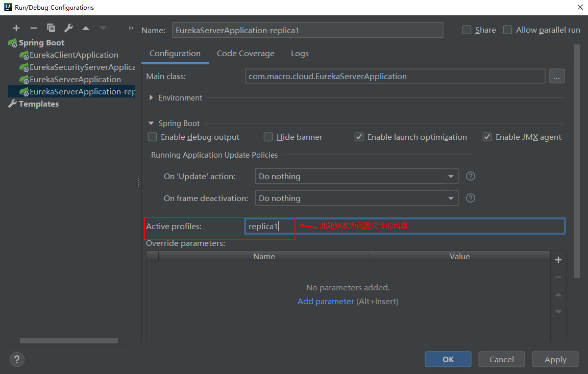Check the Allow parallel run option
The height and width of the screenshot is (374, 588).
(x=508, y=30)
